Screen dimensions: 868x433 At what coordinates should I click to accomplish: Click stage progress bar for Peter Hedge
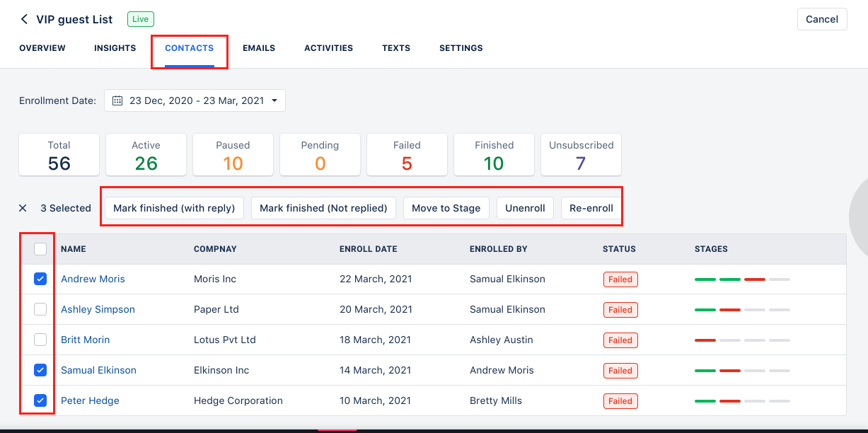click(742, 401)
